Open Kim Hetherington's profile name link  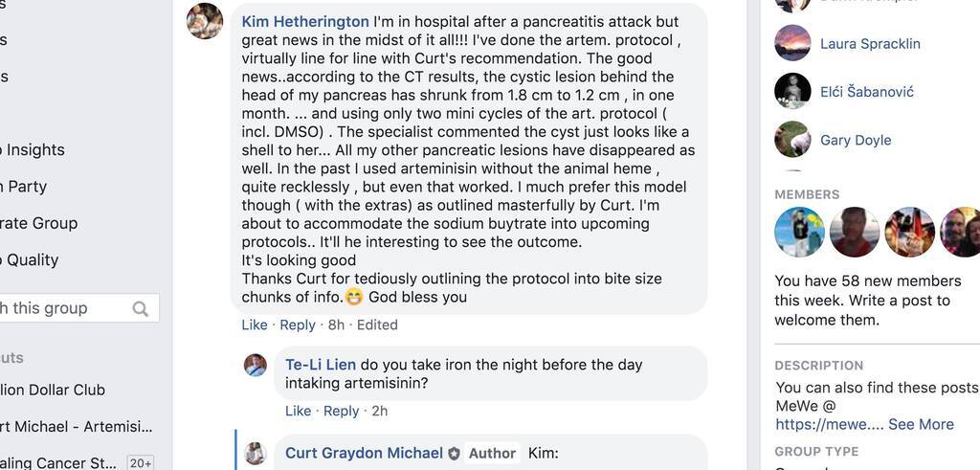pyautogui.click(x=305, y=21)
